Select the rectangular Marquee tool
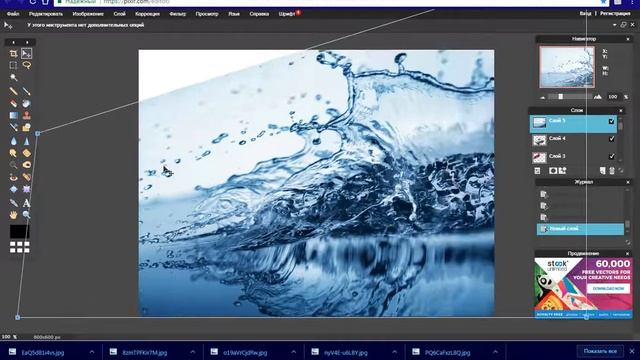This screenshot has height=360, width=640. 13,65
